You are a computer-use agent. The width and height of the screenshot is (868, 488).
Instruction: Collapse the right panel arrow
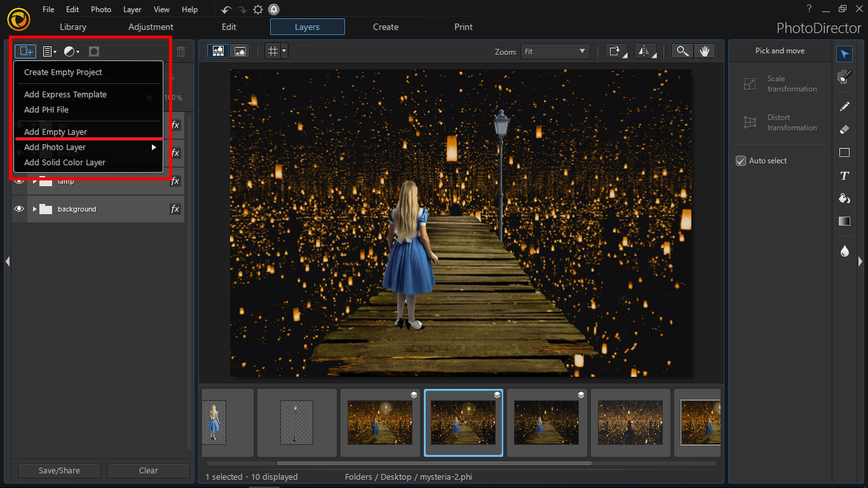click(860, 261)
